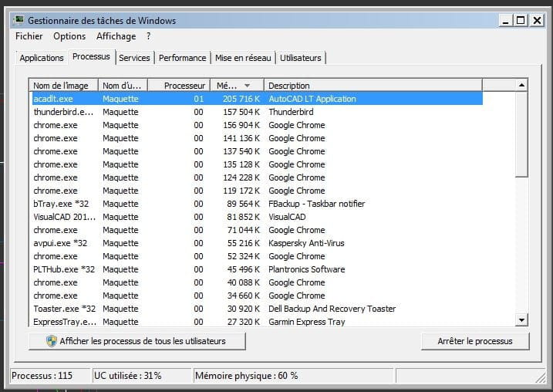
Task: Click the scrollbar up arrow
Action: point(521,85)
